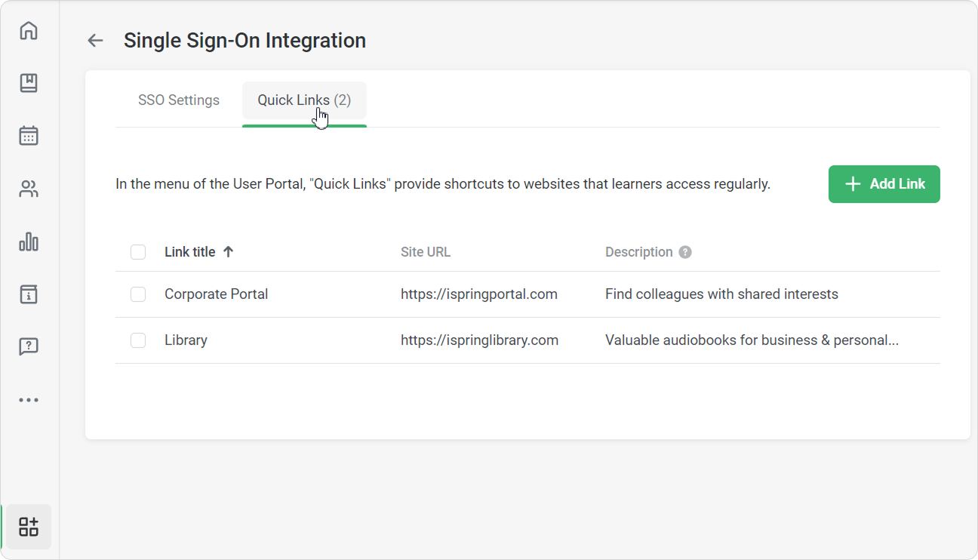
Task: Click the Add Link button
Action: click(x=884, y=184)
